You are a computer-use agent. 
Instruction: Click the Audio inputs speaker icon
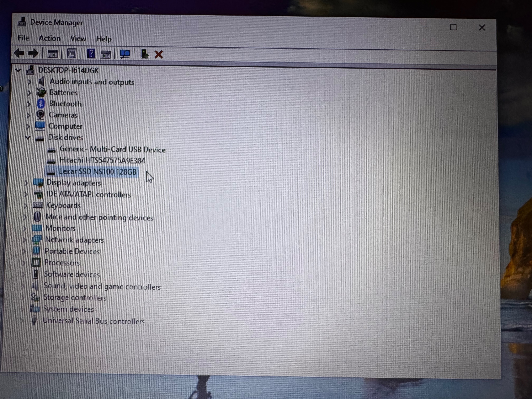click(x=41, y=81)
